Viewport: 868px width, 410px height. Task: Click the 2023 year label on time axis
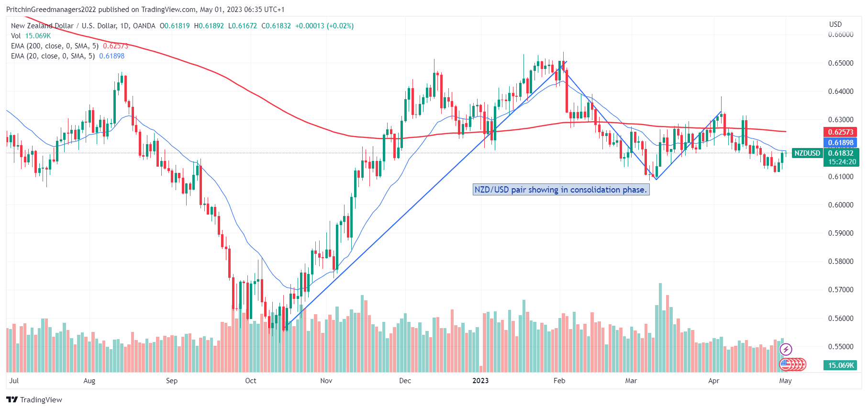tap(480, 381)
